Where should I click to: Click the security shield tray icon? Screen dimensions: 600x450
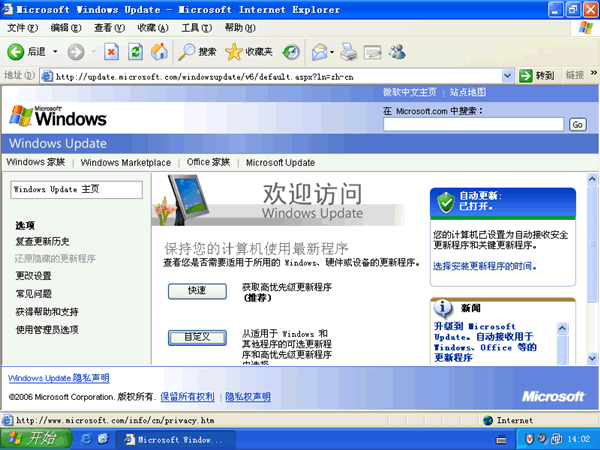(x=529, y=439)
